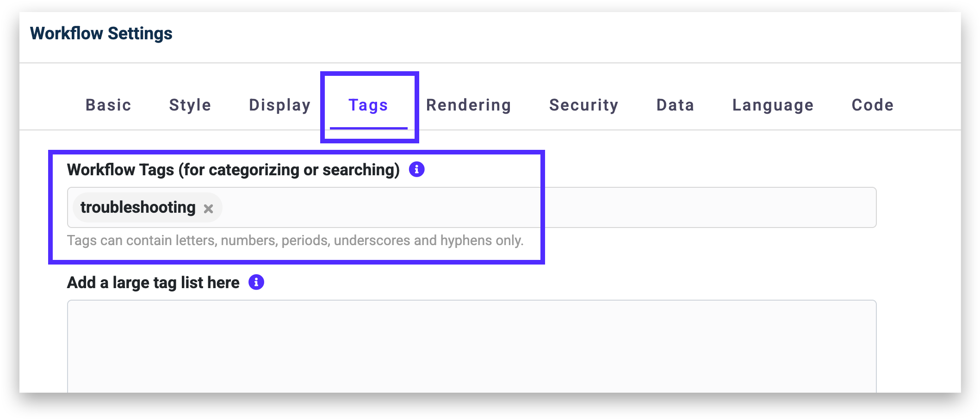View the Data settings tab
The width and height of the screenshot is (980, 419).
675,105
